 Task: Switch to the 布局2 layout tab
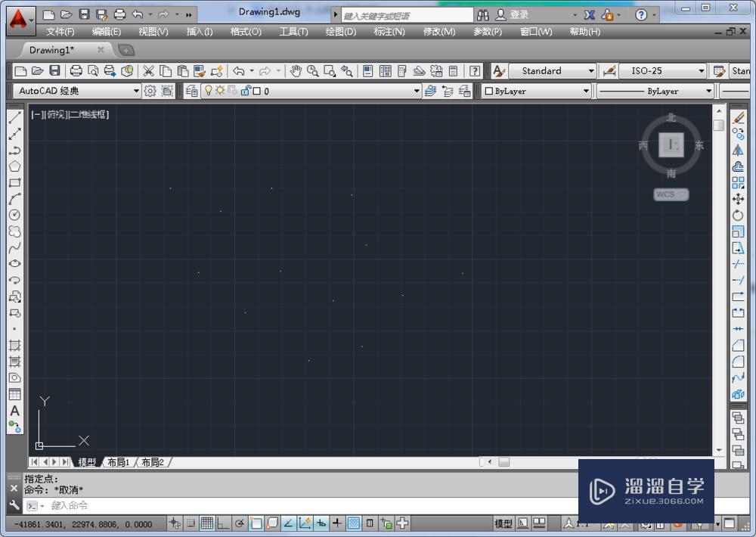[x=153, y=462]
